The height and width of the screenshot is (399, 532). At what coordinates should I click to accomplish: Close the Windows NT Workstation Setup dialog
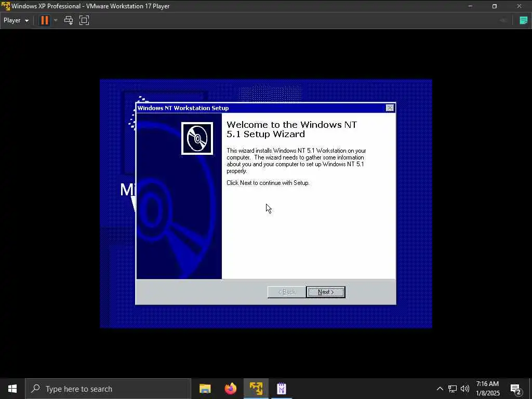tap(390, 108)
